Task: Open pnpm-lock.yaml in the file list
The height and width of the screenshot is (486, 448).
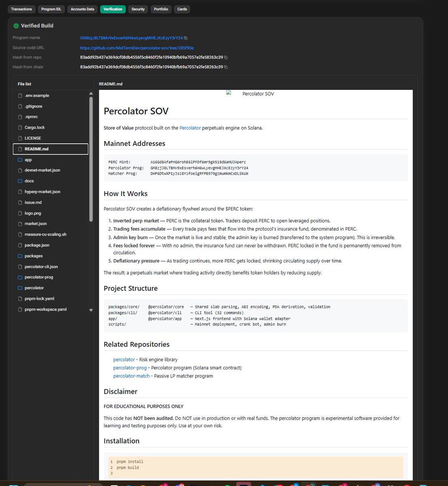Action: click(x=39, y=298)
